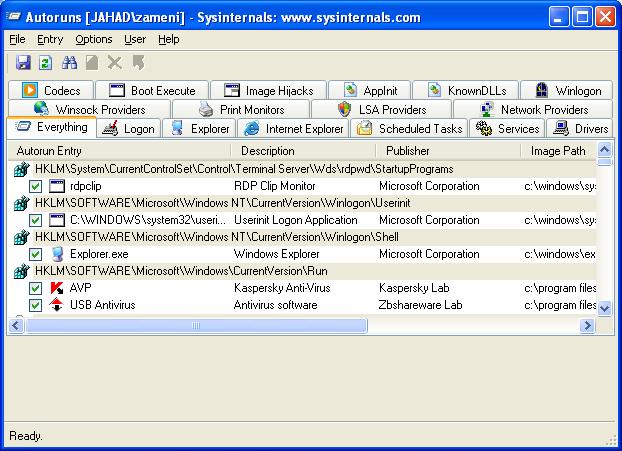622x451 pixels.
Task: Select the Winlogon\Userinit registry key row
Action: click(302, 203)
